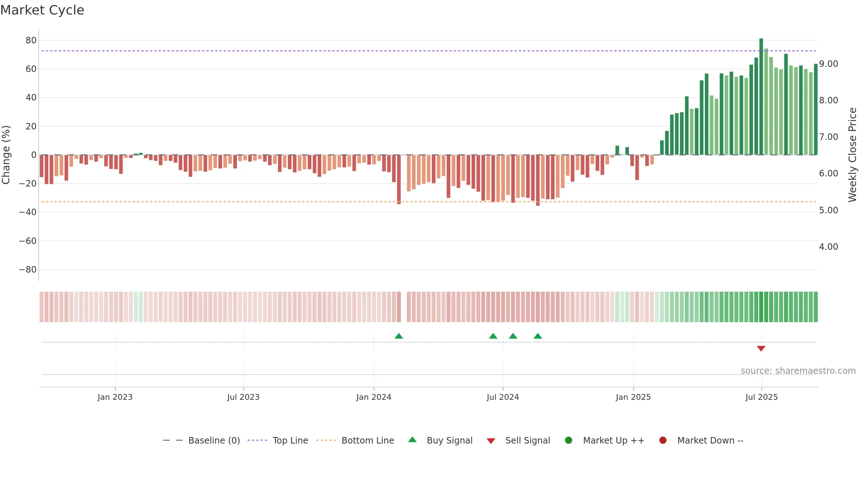
Task: Click the 80 change axis label
Action: point(31,40)
